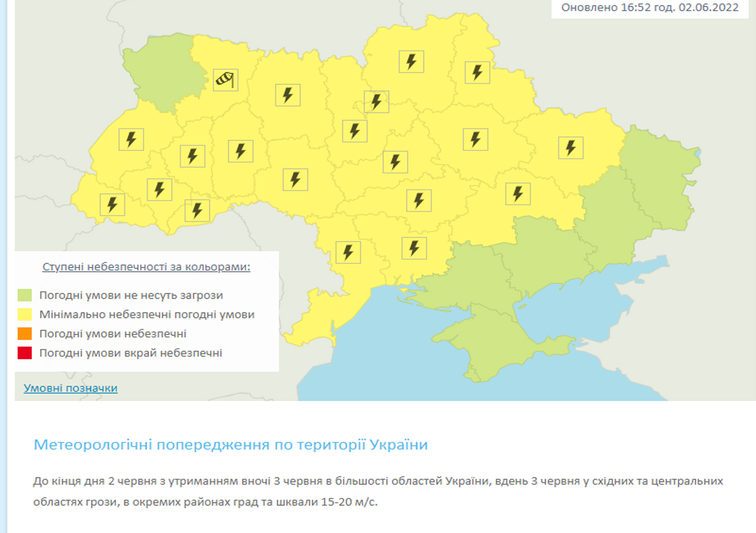Click the lightning icon in Kharkiv oblast
Screen dimensions: 756x533
point(571,148)
